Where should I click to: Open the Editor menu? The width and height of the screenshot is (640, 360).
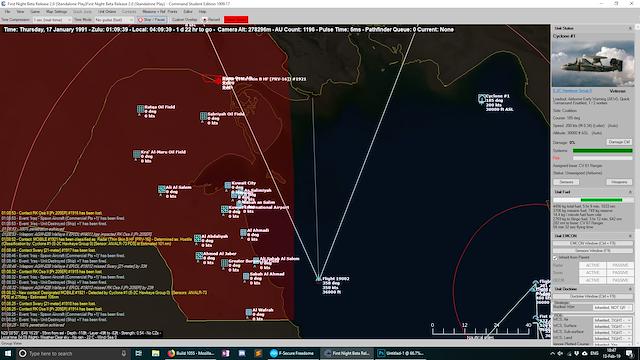point(188,12)
